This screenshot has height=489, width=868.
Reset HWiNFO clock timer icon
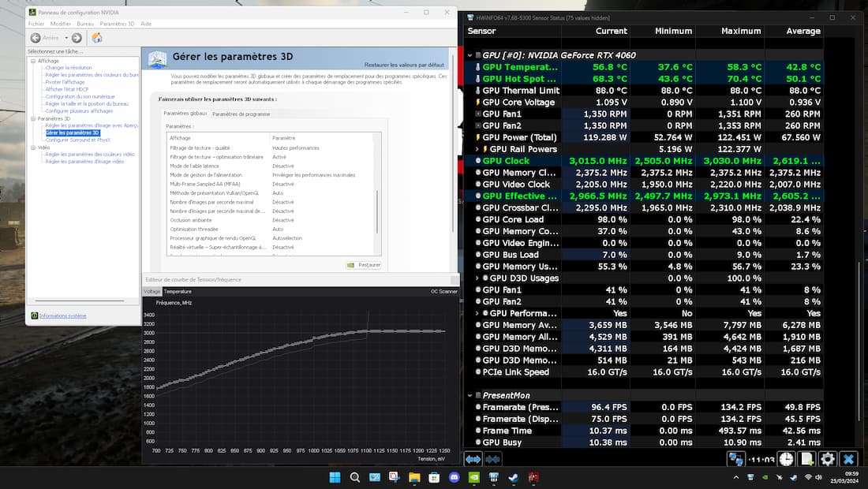787,459
